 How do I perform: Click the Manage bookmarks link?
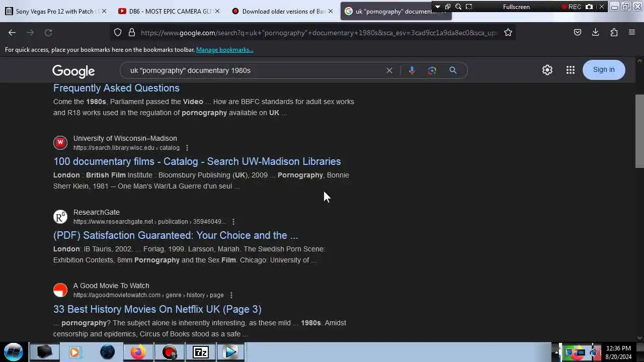pyautogui.click(x=225, y=50)
